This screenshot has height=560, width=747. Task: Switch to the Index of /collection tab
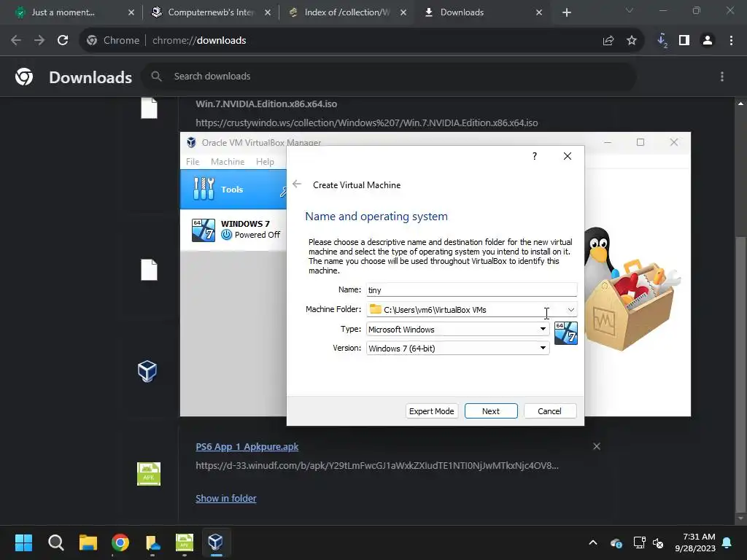(347, 12)
